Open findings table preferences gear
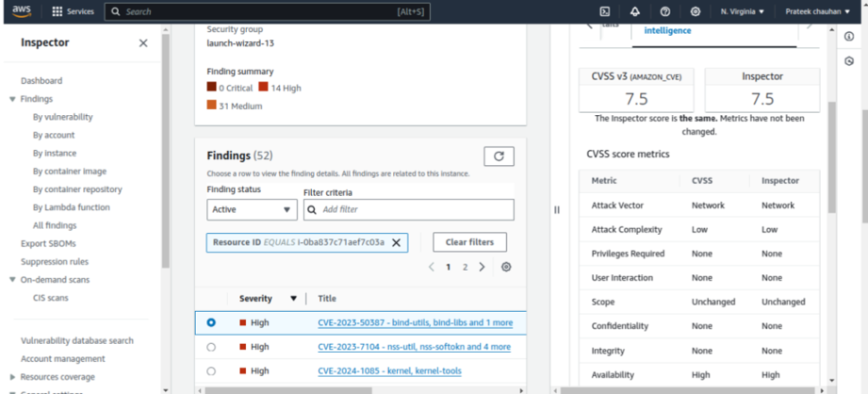 506,267
